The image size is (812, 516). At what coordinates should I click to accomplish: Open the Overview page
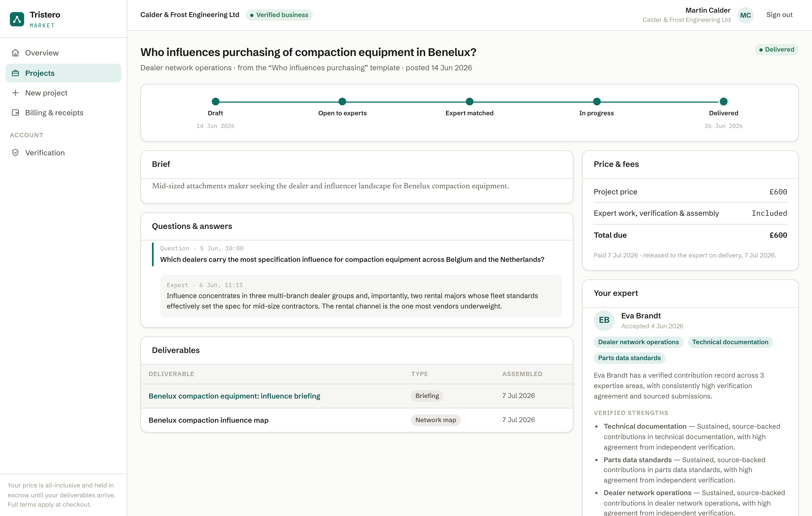pos(63,53)
